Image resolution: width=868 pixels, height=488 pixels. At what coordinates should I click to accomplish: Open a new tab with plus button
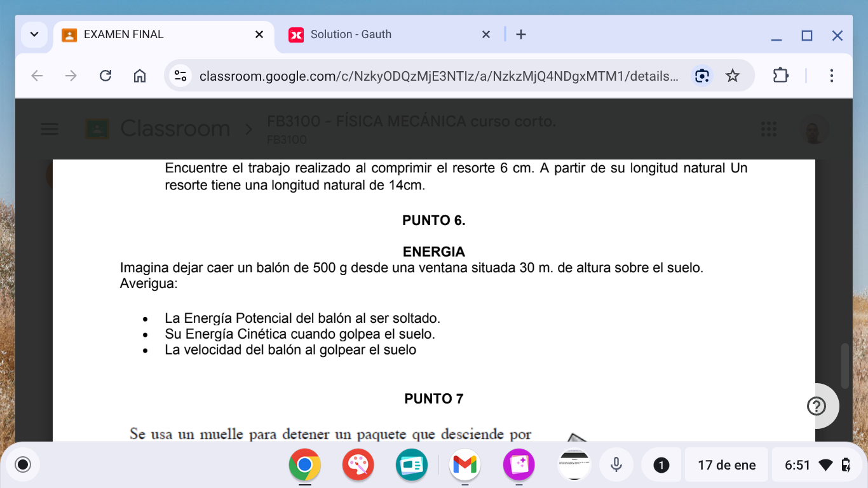point(521,34)
